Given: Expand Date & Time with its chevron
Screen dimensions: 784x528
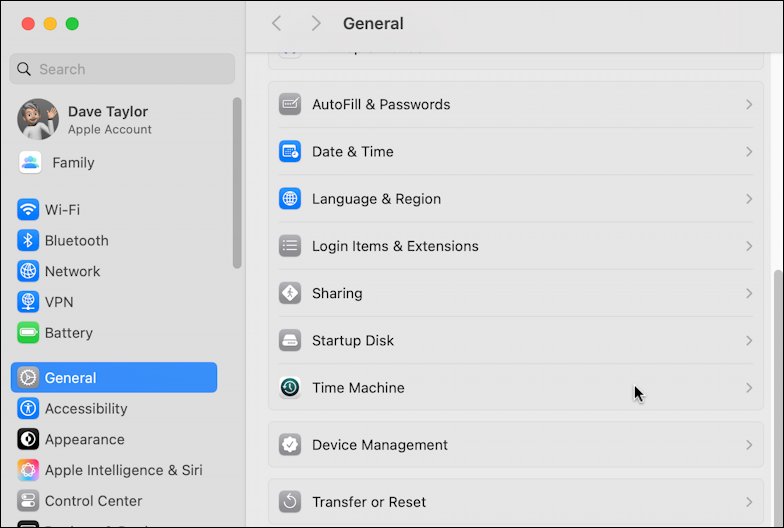Looking at the screenshot, I should tap(749, 152).
